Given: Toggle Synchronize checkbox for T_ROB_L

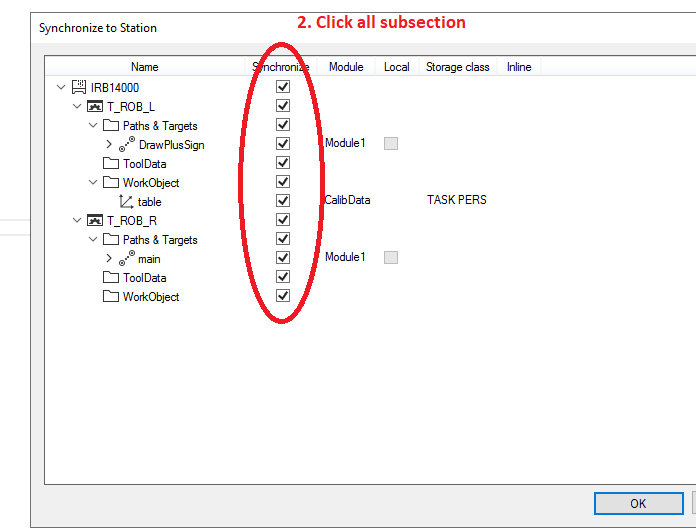Looking at the screenshot, I should coord(283,105).
